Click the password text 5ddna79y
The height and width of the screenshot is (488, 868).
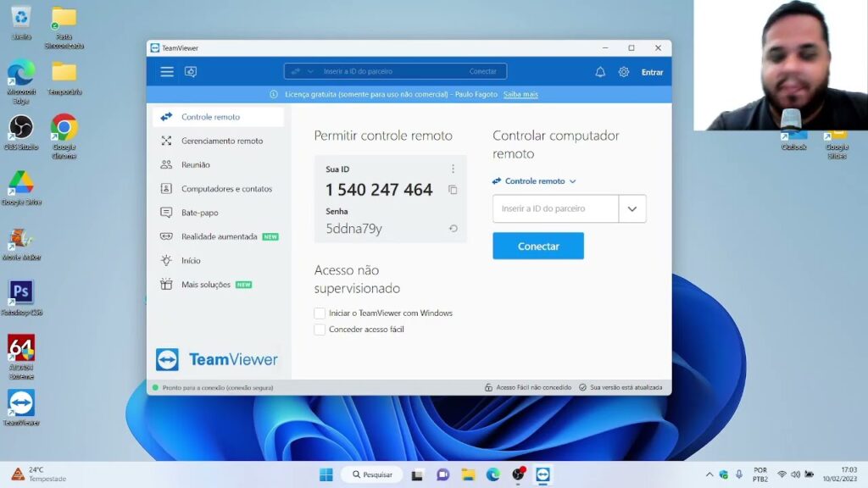tap(353, 229)
